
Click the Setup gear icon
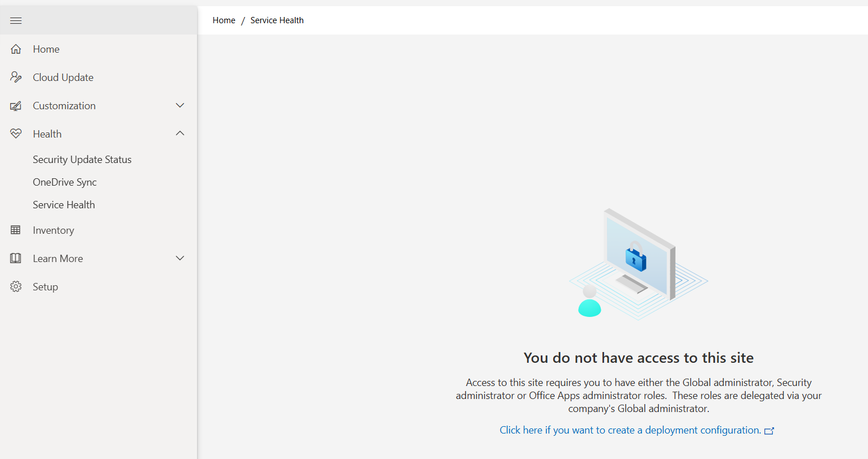point(16,287)
